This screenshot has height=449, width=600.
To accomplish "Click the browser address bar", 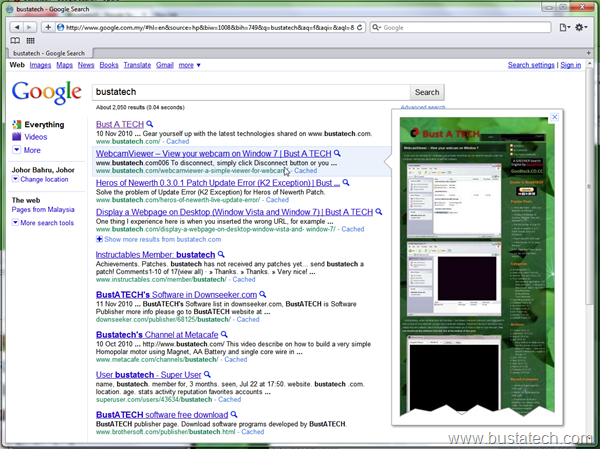I will (210, 27).
